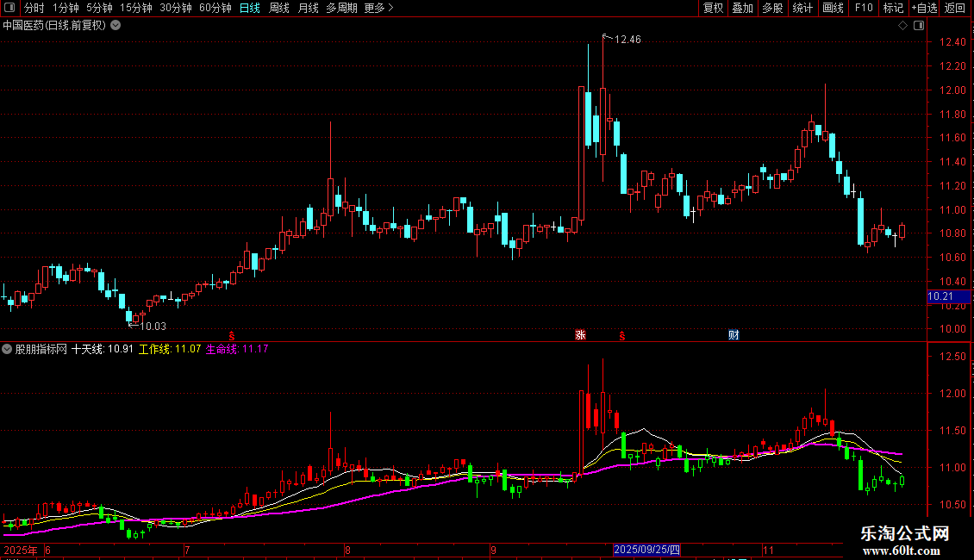Open the 多股 multi-stock view
The image size is (974, 560).
coord(773,8)
